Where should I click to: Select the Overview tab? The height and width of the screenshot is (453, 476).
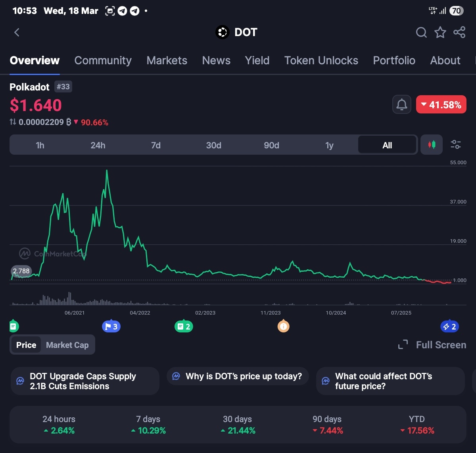[35, 60]
